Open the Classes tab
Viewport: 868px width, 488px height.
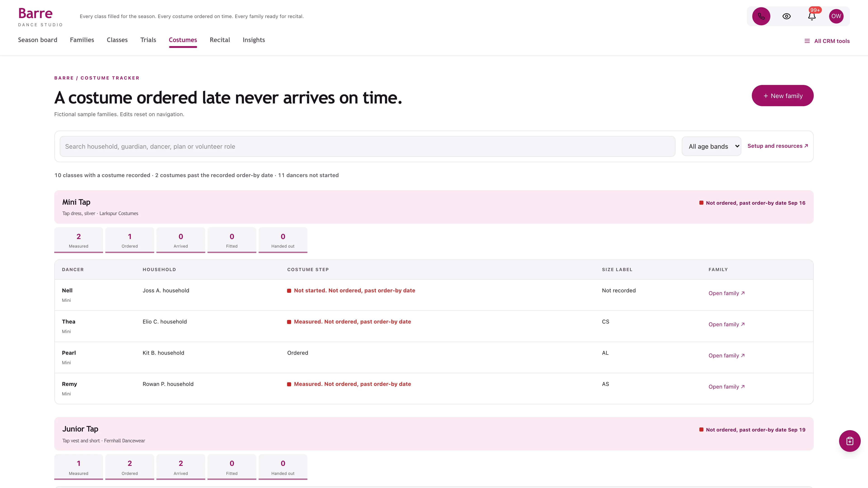(117, 40)
